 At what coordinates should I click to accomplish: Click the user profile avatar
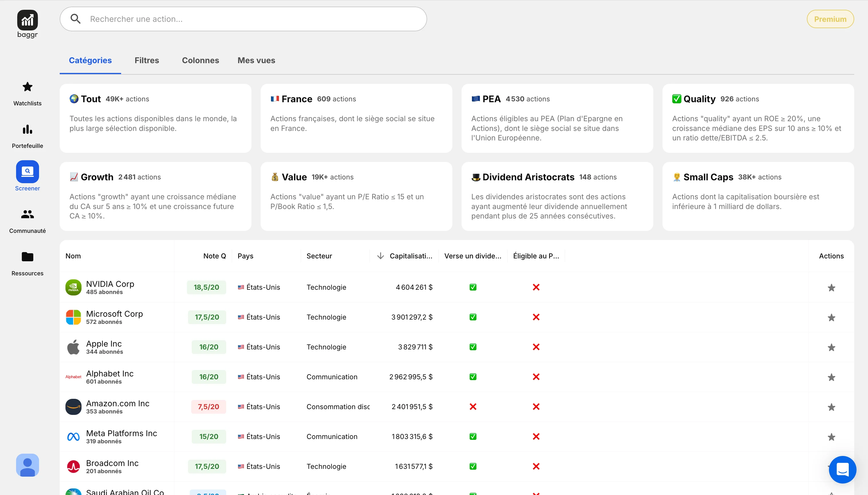tap(27, 465)
